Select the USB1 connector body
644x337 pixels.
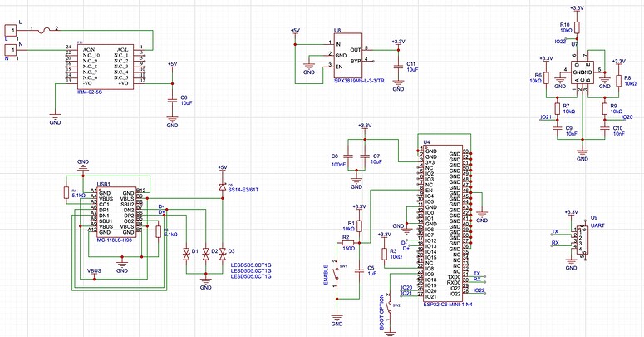tap(117, 212)
